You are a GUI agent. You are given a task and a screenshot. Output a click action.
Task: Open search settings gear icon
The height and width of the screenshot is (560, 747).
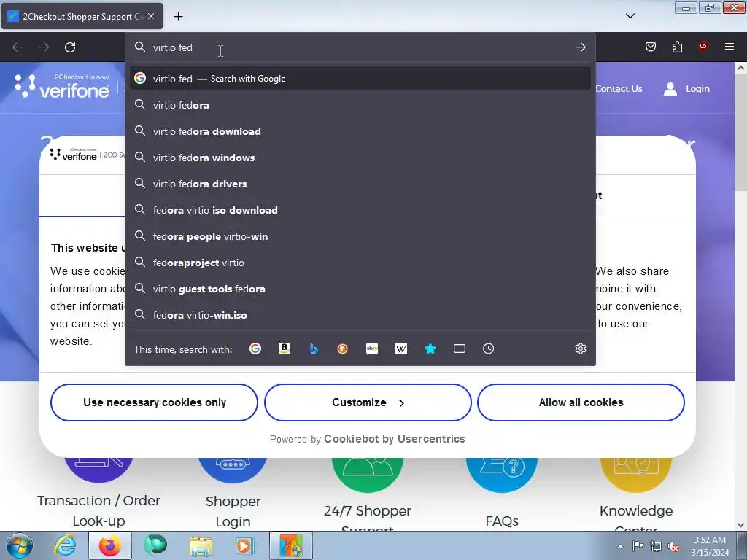[x=580, y=349]
